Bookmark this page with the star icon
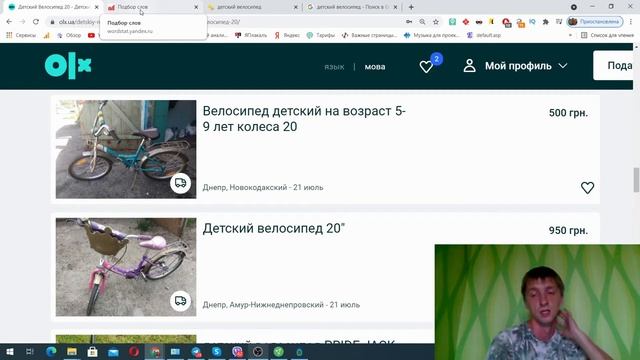 coord(436,22)
